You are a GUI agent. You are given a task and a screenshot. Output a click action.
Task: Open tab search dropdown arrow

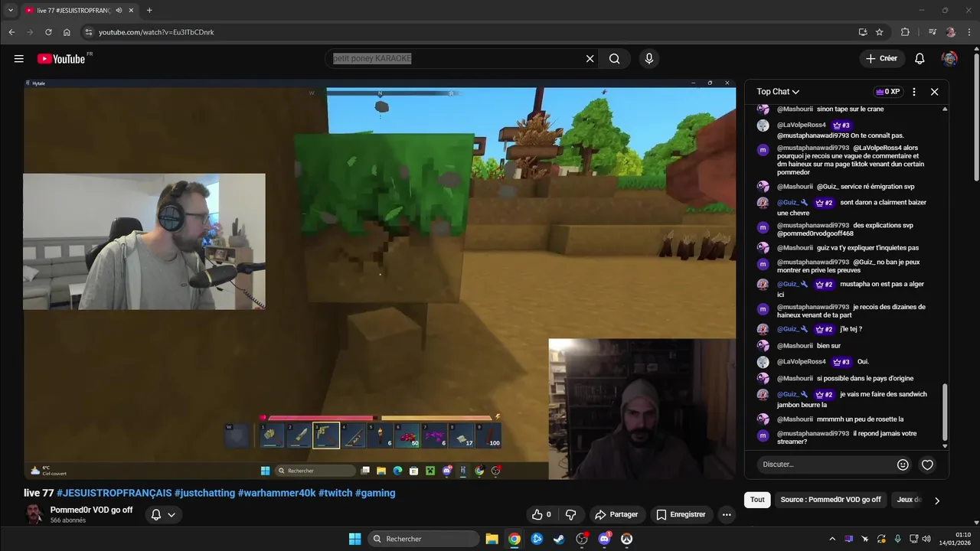(11, 11)
